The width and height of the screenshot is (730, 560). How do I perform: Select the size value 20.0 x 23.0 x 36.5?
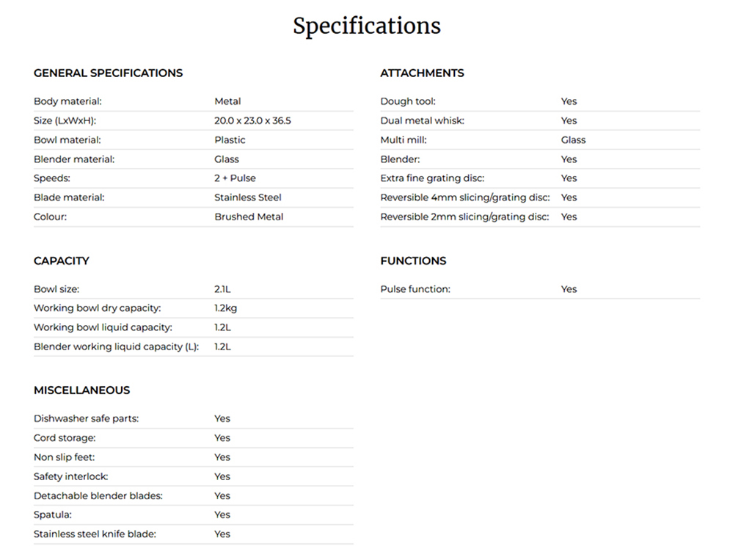click(x=252, y=120)
